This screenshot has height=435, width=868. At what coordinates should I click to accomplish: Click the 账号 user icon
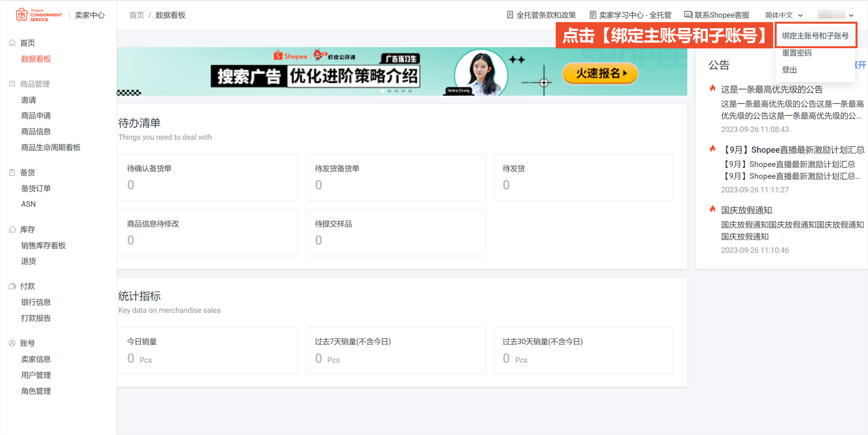point(12,343)
